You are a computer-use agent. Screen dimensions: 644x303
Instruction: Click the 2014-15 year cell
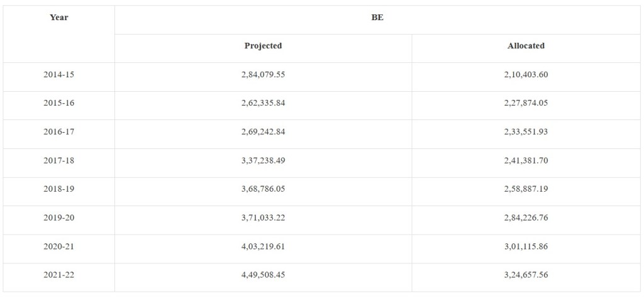click(59, 75)
